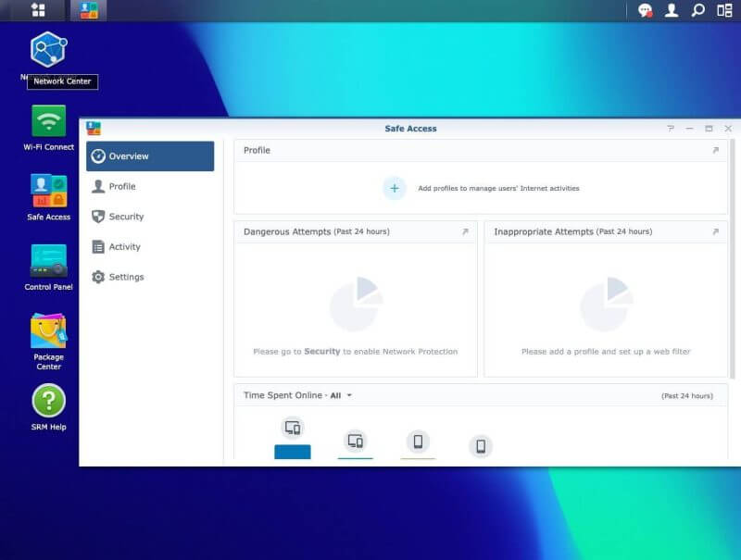This screenshot has width=741, height=560.
Task: Expand Profile widget with arrow icon
Action: tap(715, 150)
